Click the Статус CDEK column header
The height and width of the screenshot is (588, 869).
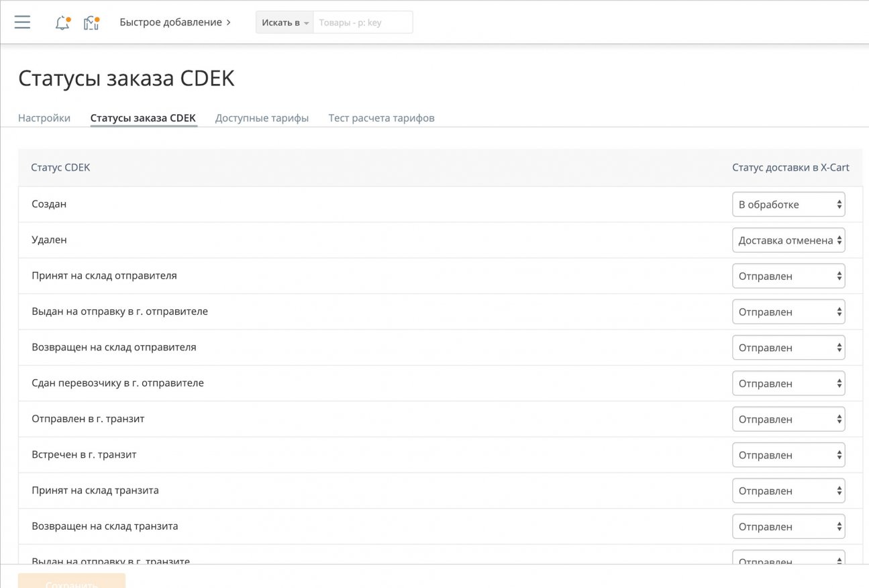pos(60,167)
